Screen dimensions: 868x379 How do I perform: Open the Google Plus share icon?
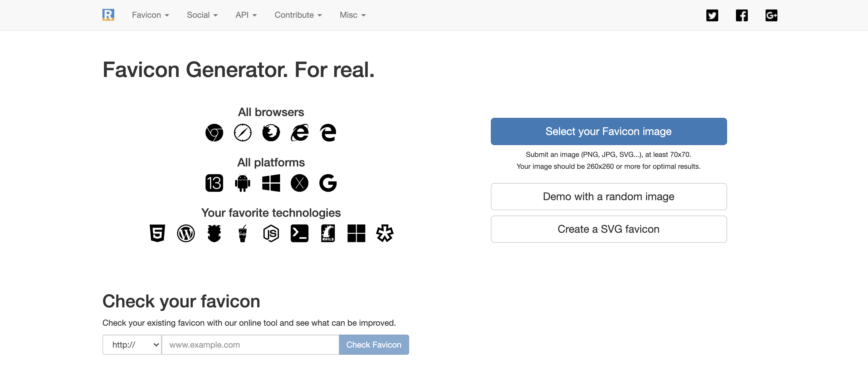click(771, 15)
